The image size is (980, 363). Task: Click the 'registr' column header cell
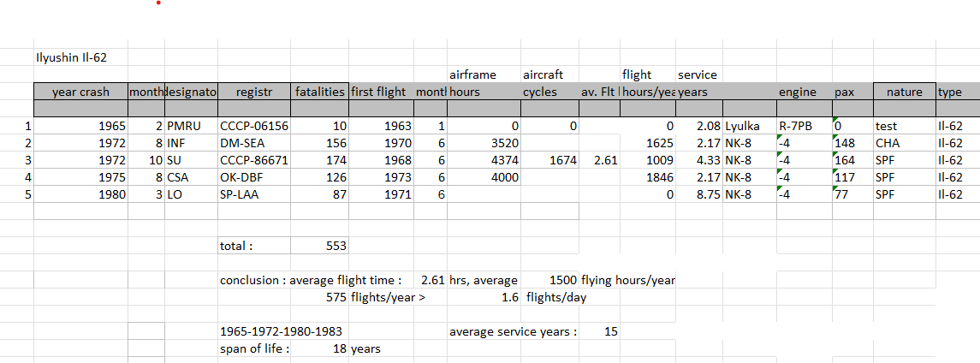(x=254, y=92)
